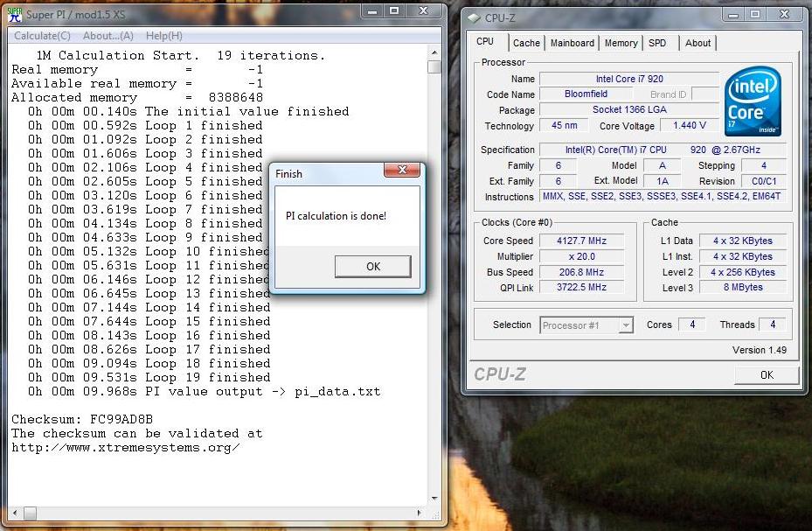Image resolution: width=812 pixels, height=531 pixels.
Task: Click the Bus Speed value '206.8 MHz'
Action: (x=581, y=272)
